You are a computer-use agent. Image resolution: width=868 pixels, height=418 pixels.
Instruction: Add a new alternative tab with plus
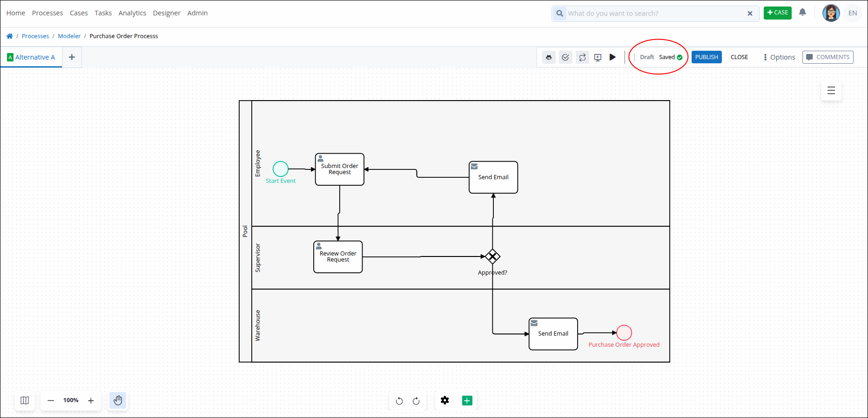pos(72,57)
